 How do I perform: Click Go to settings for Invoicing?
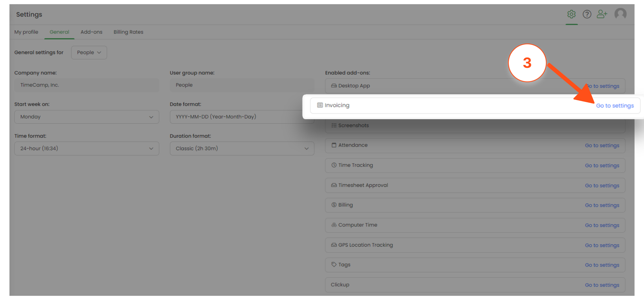615,105
